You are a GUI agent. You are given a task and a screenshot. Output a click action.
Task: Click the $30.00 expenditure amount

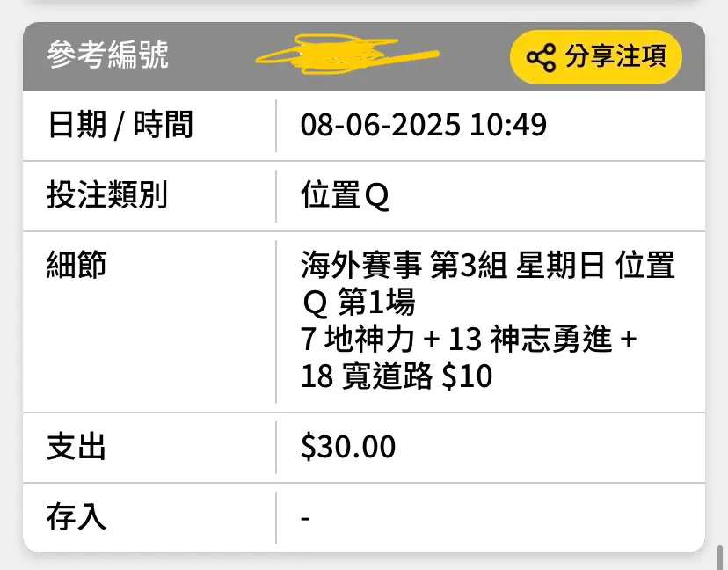[x=348, y=447]
